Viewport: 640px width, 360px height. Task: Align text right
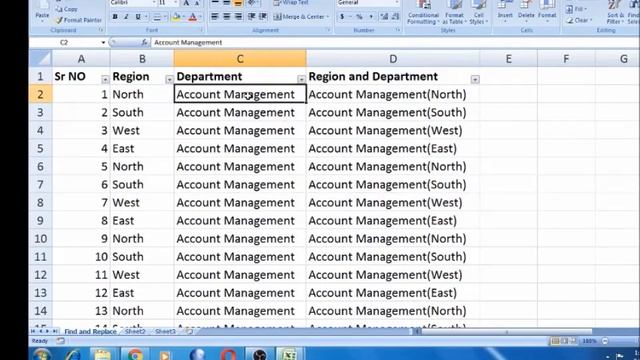click(238, 17)
